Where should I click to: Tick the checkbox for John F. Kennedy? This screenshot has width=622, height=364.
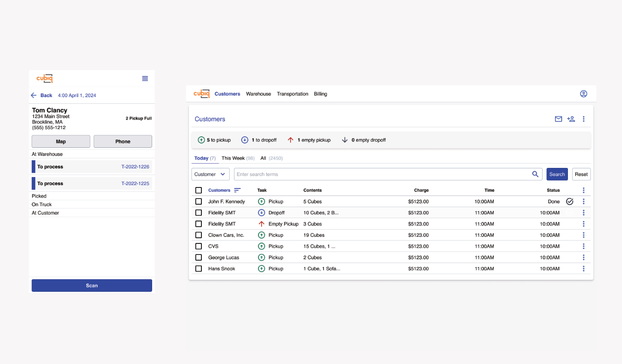199,201
